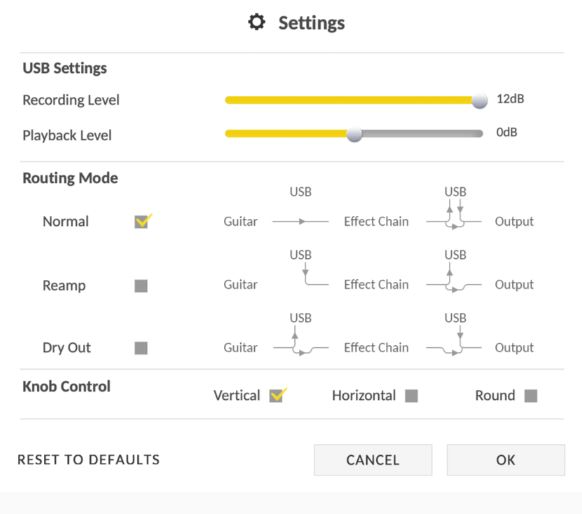
Task: Click the Settings gear icon
Action: coord(256,22)
